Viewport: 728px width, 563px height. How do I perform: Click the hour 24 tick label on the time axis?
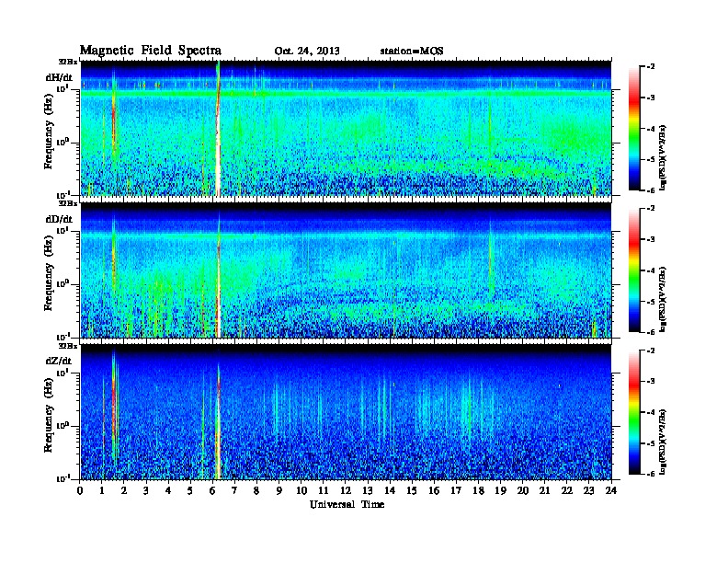click(x=611, y=491)
